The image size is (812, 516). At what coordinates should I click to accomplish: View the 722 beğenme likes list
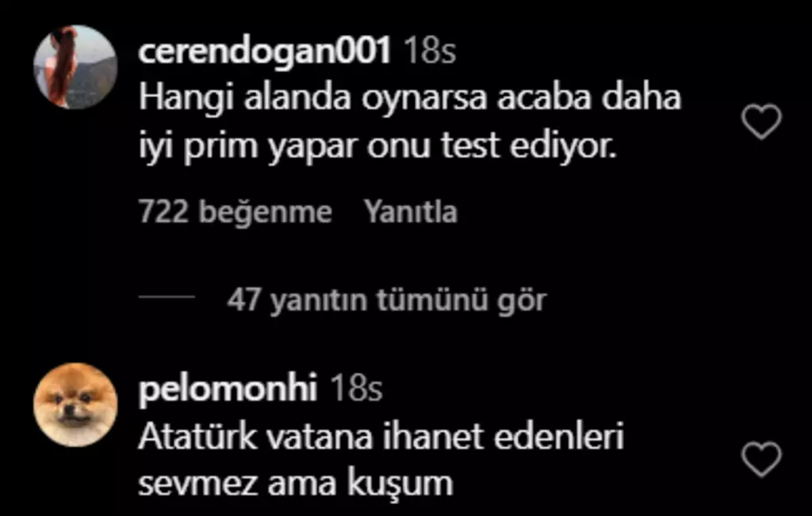[x=235, y=212]
